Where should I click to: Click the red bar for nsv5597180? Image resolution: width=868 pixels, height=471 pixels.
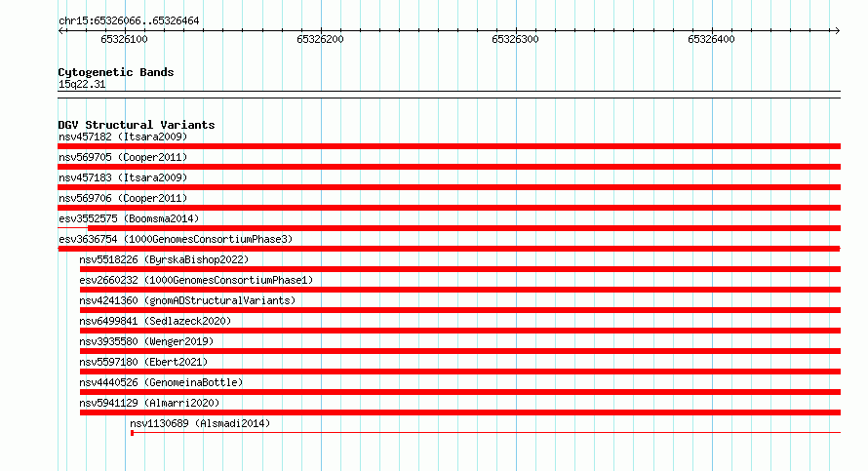[460, 372]
